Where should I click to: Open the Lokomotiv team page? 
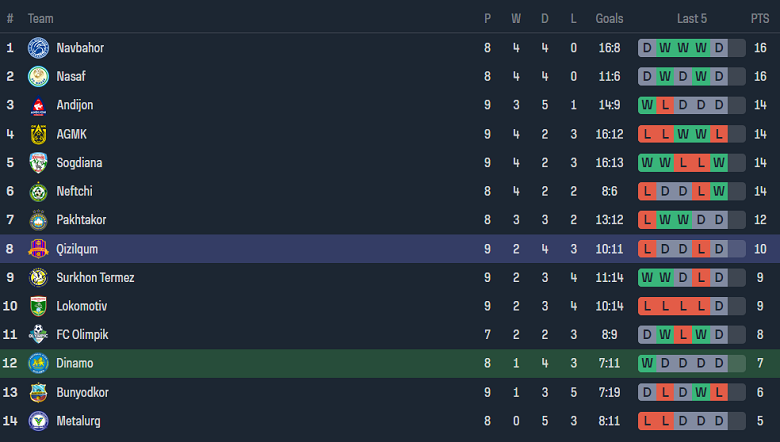click(81, 306)
